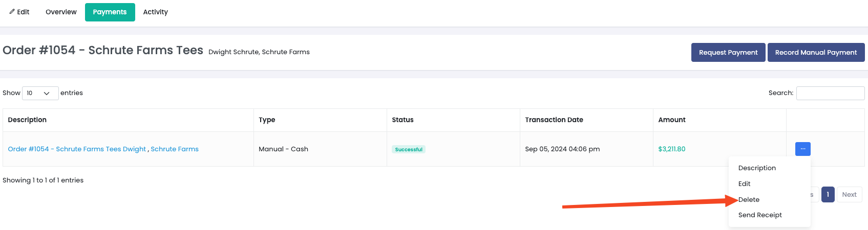Click the Showing 1 to 1 of 1 entries text
Image resolution: width=868 pixels, height=230 pixels.
[43, 180]
